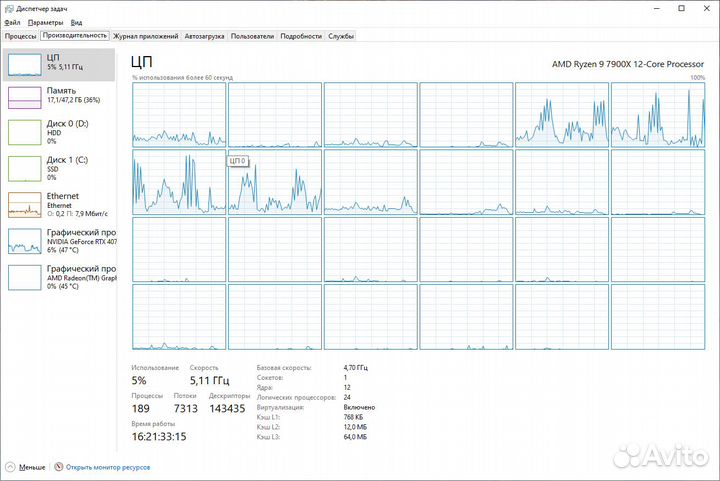Select the Ethernet sidebar item
720x481 pixels.
point(59,204)
